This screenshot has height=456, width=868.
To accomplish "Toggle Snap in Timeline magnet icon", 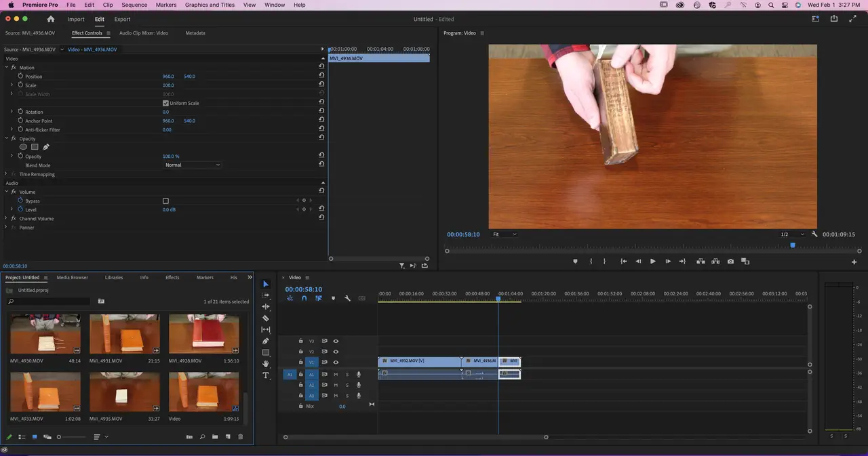I will click(304, 298).
